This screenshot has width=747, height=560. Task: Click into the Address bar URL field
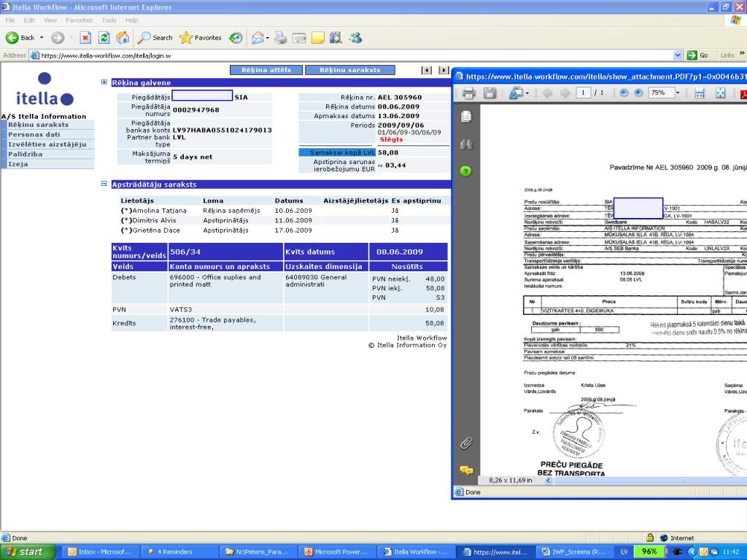tap(352, 55)
